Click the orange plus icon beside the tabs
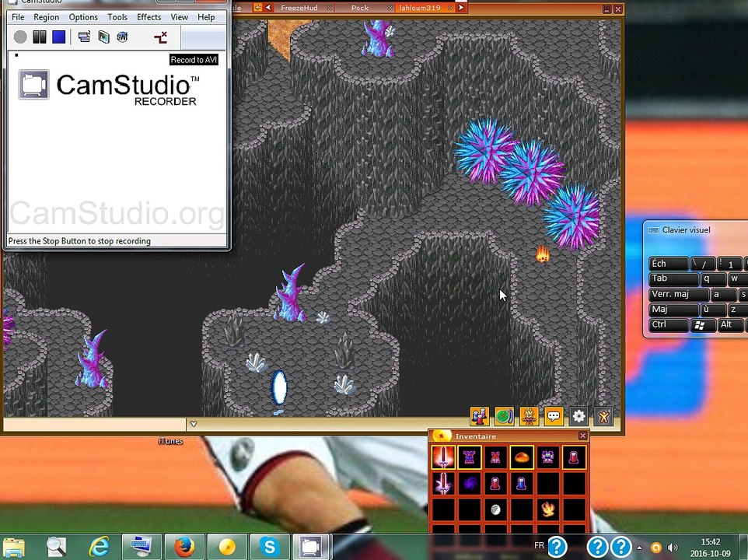The image size is (748, 560). 257,7
